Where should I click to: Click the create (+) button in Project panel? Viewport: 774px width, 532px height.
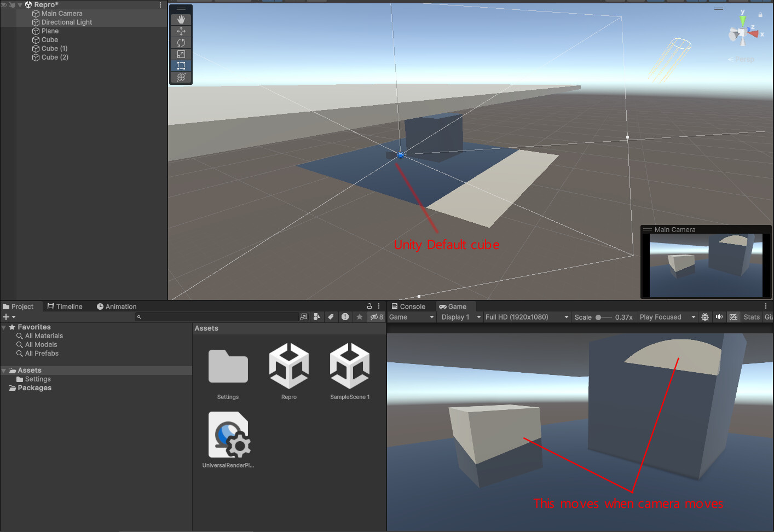(x=5, y=316)
